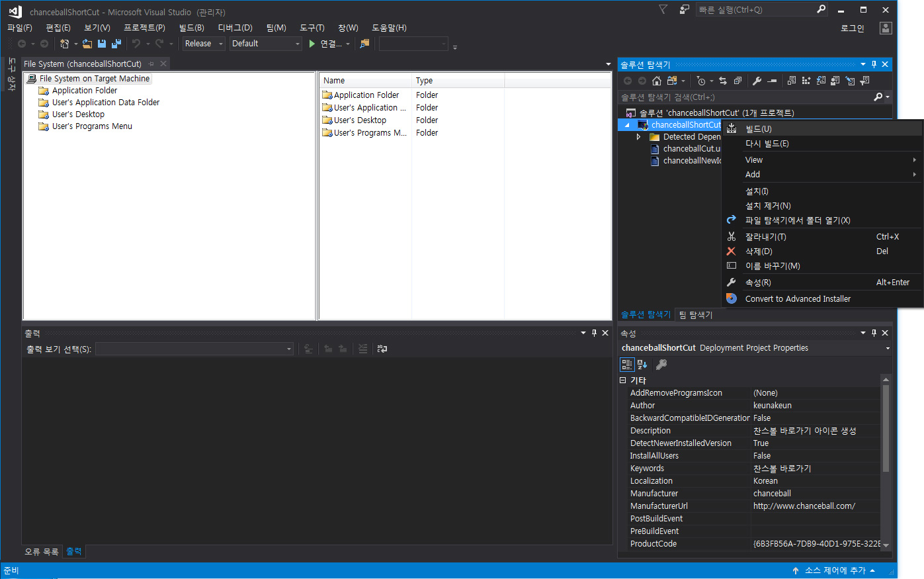Open Registry Editor icon in Solution Explorer toolbar
Viewport: 924px width, 579px height.
point(806,81)
